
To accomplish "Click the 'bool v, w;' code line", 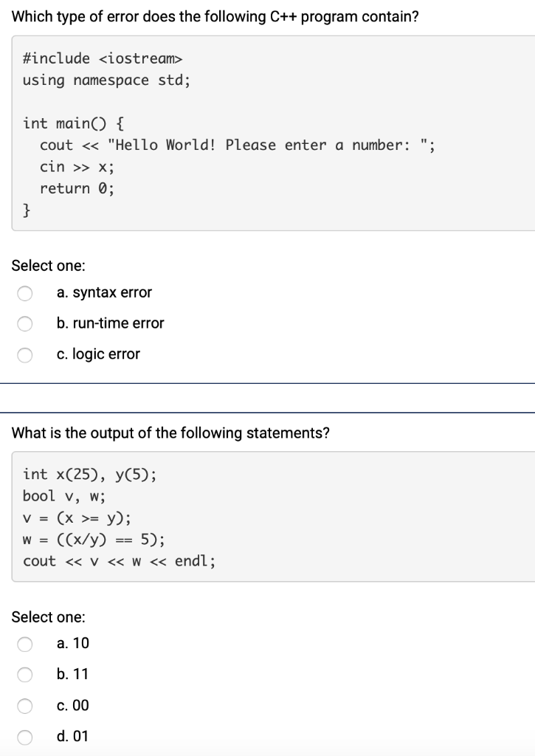I will pos(64,496).
